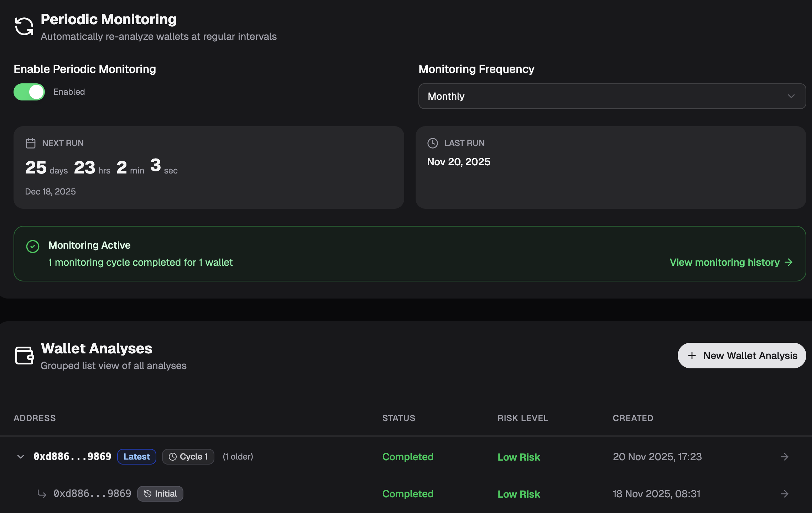Click the Cycle 1 badge
The height and width of the screenshot is (513, 812).
(x=188, y=457)
